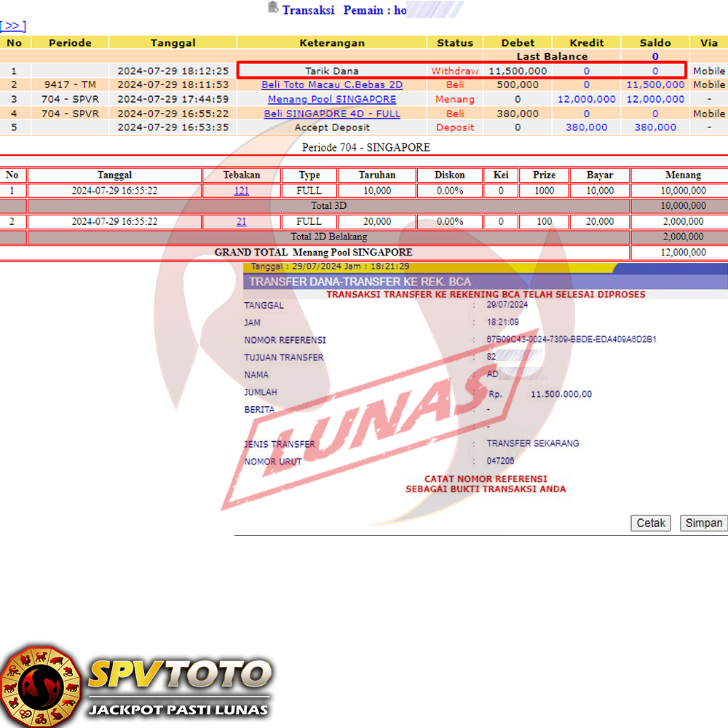Click the Menang column header in bet table

click(683, 175)
